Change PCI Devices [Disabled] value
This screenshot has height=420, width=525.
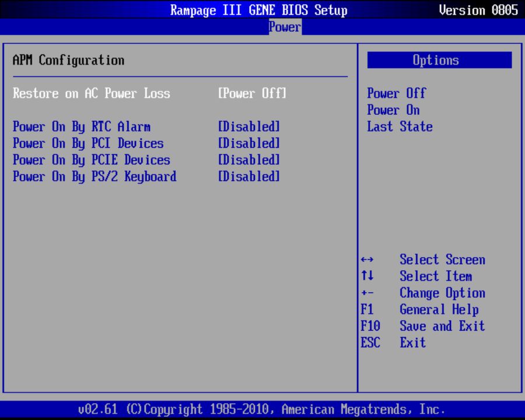point(249,143)
